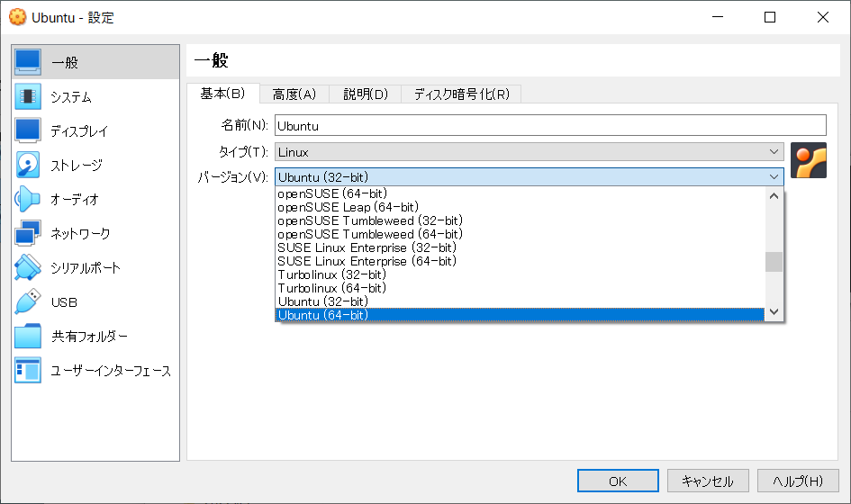Image resolution: width=851 pixels, height=504 pixels.
Task: Open the ストレージ settings category
Action: [x=95, y=165]
